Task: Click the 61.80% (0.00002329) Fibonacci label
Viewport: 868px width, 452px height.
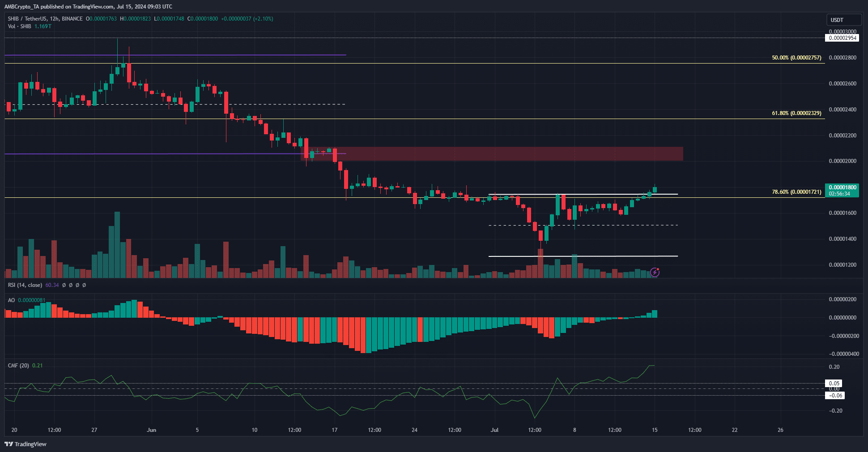Action: pos(796,113)
